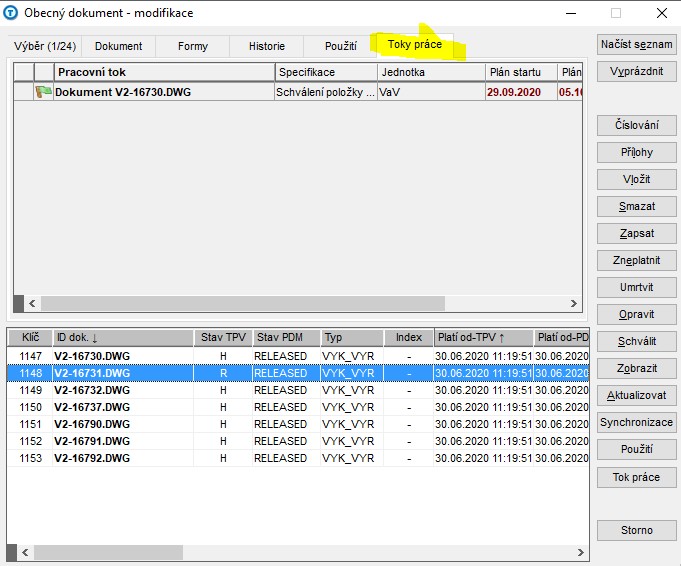Click the Načíst seznam button
The image size is (681, 566).
tap(636, 44)
